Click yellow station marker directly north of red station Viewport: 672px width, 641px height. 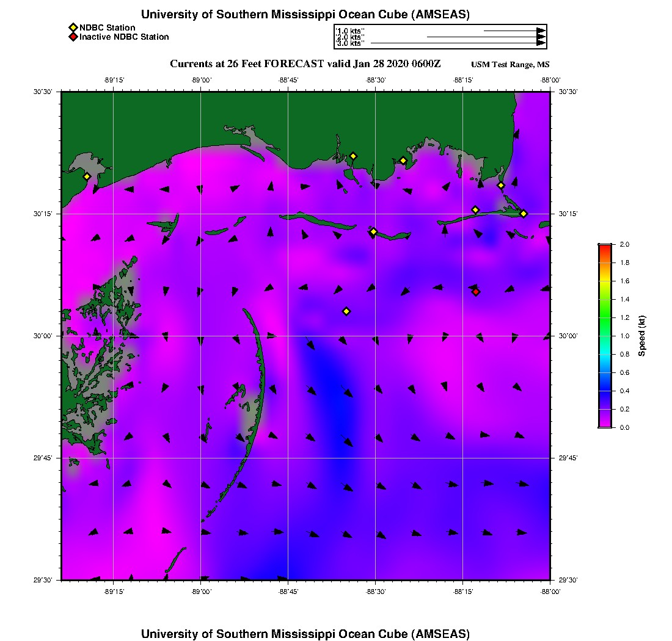[475, 210]
